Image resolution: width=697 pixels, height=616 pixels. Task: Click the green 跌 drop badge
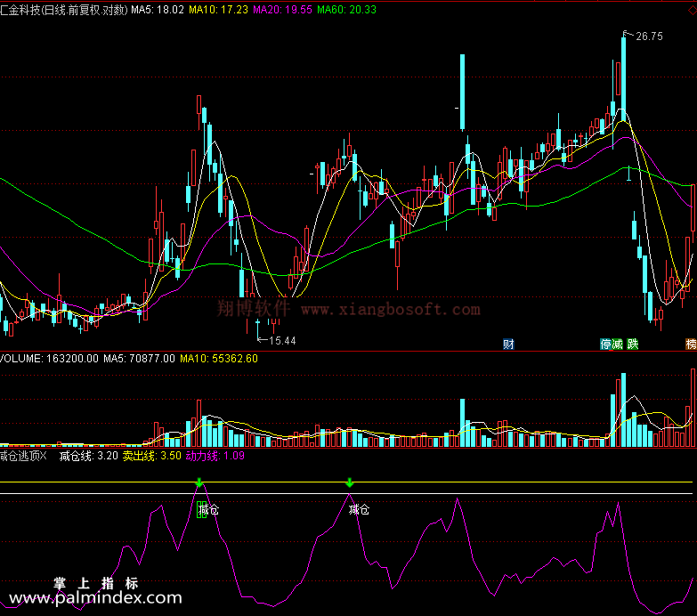(x=632, y=344)
